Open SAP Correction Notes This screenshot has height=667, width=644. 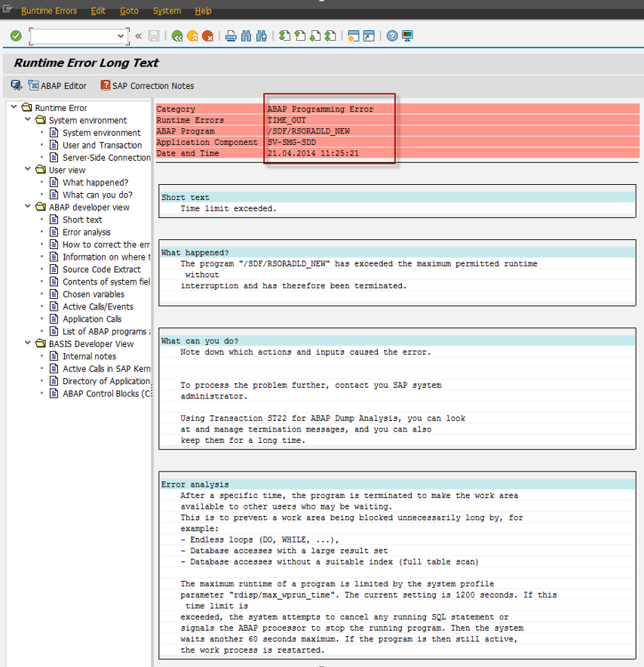pos(146,85)
